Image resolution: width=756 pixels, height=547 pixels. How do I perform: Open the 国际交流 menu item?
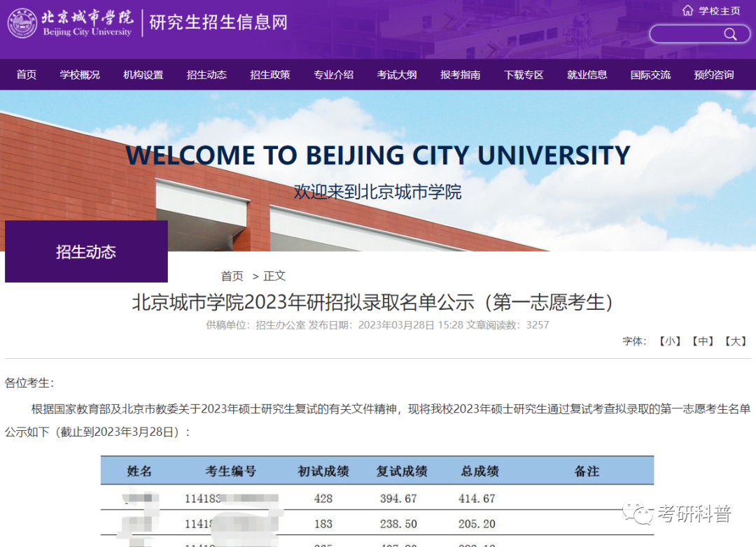[650, 75]
